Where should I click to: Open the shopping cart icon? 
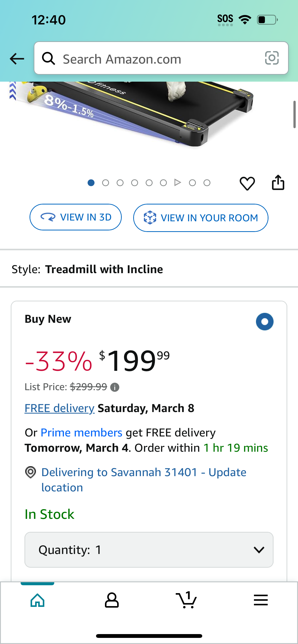tap(186, 600)
